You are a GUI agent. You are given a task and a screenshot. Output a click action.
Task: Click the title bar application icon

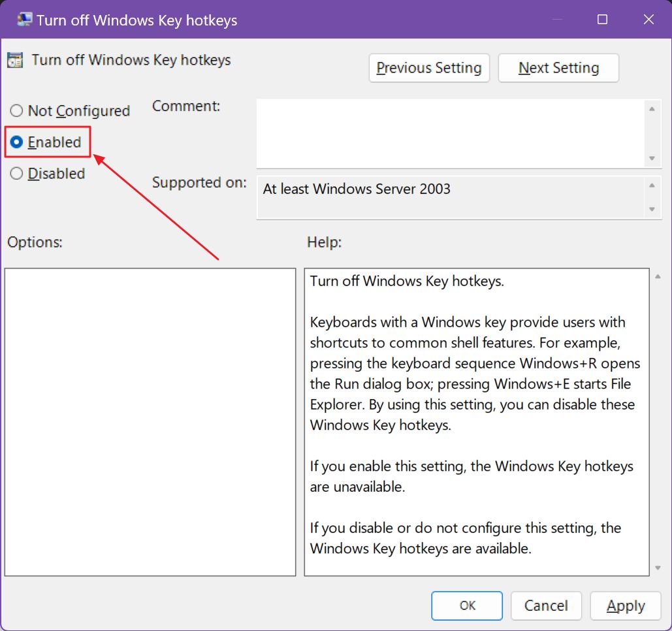pyautogui.click(x=24, y=20)
